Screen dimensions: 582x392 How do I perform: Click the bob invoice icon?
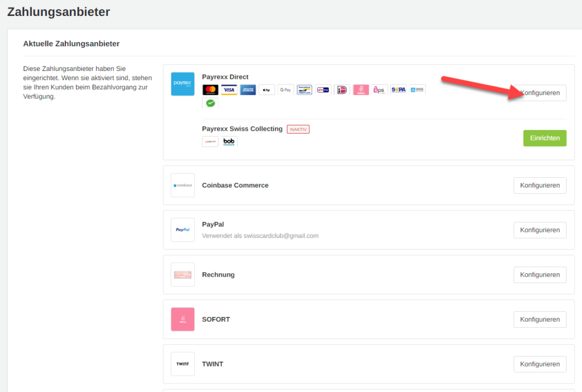(229, 141)
